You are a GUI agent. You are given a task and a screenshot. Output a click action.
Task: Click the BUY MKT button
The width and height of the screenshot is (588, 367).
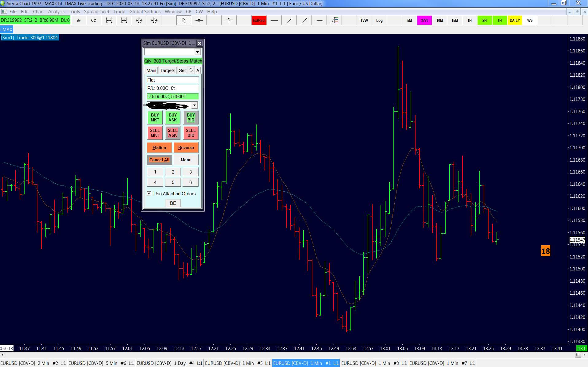pos(155,117)
